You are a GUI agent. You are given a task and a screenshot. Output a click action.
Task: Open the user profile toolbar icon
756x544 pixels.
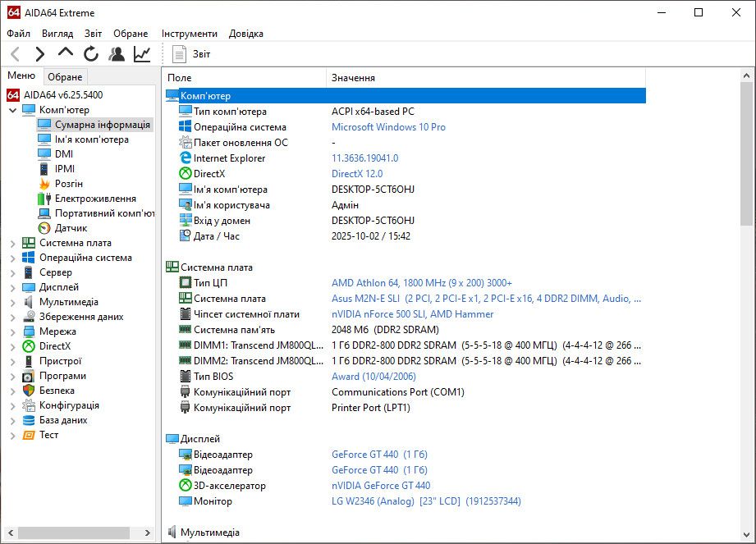117,54
